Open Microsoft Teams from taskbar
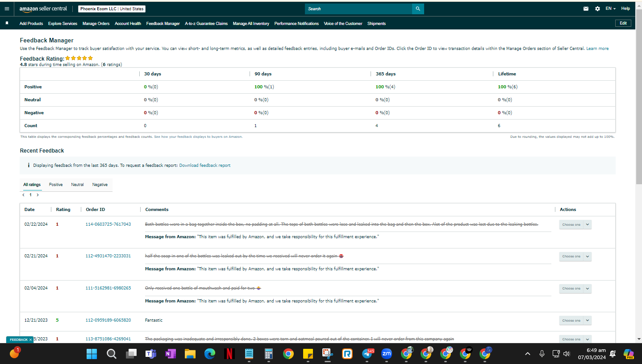This screenshot has height=364, width=642. click(x=151, y=354)
